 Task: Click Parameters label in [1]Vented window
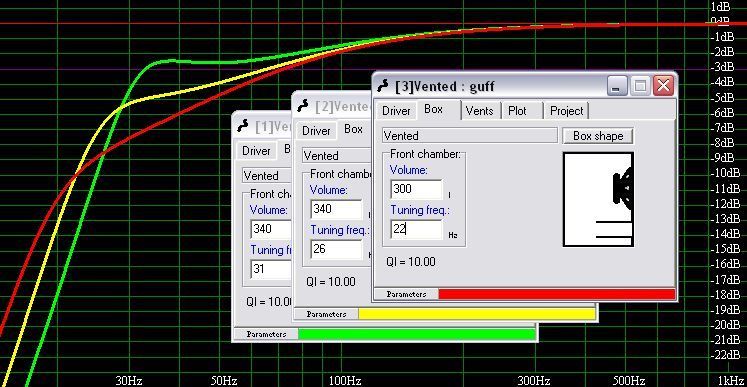[266, 335]
